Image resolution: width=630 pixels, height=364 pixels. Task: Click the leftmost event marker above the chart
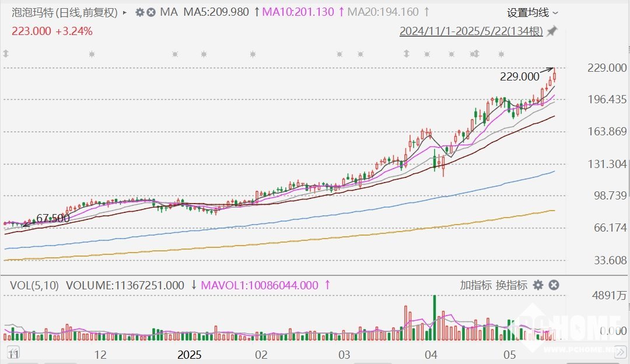click(6, 54)
